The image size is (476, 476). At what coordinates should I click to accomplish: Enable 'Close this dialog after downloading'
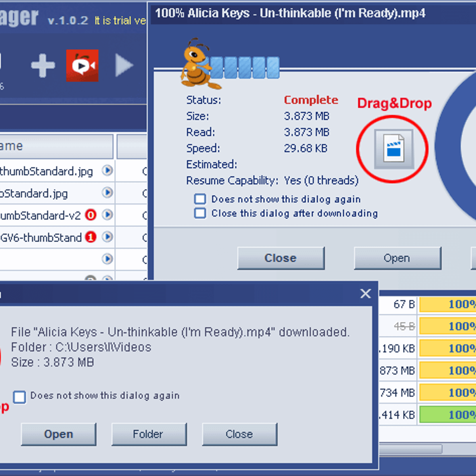(200, 213)
